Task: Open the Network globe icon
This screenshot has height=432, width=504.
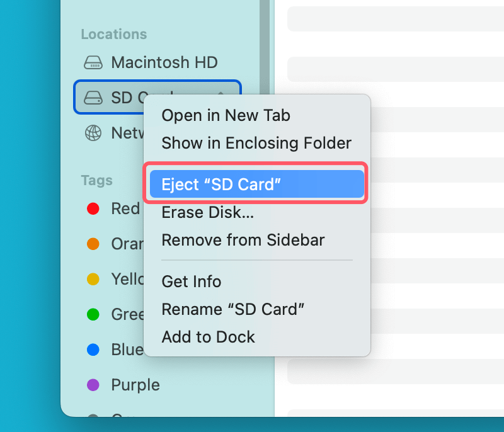Action: click(x=93, y=133)
